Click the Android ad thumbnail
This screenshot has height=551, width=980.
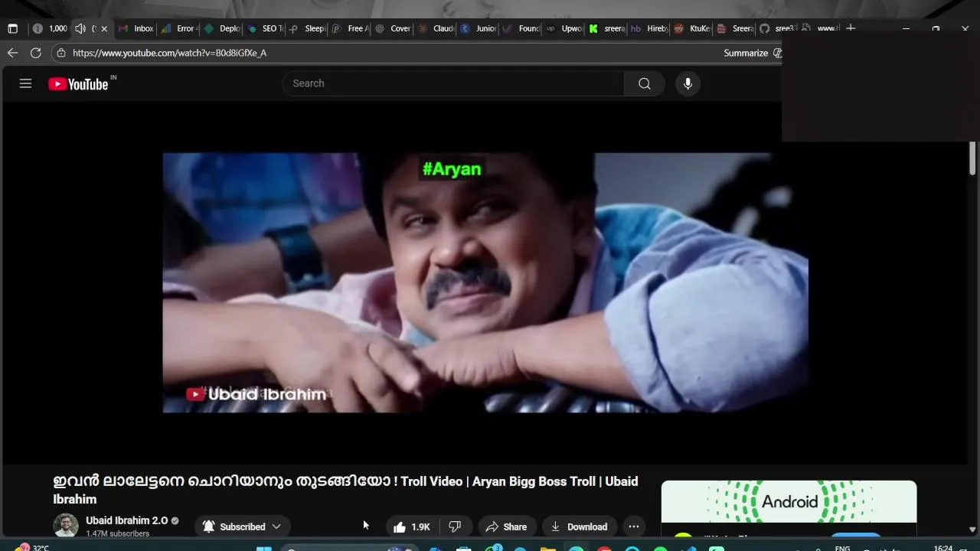[789, 501]
